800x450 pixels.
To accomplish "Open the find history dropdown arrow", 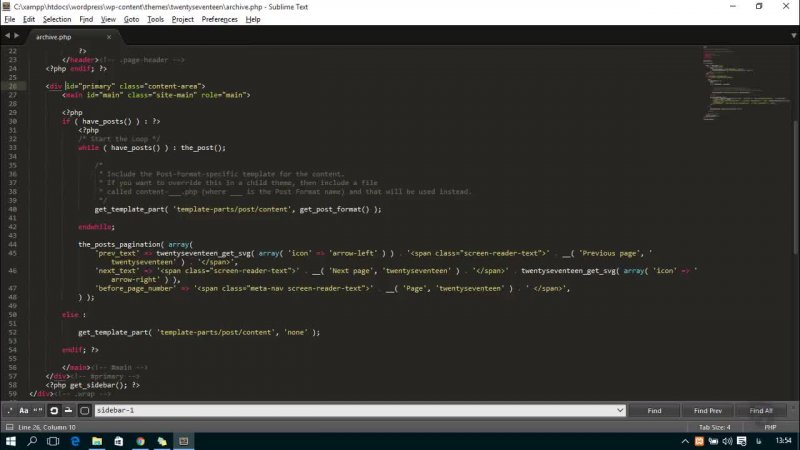I will [620, 411].
